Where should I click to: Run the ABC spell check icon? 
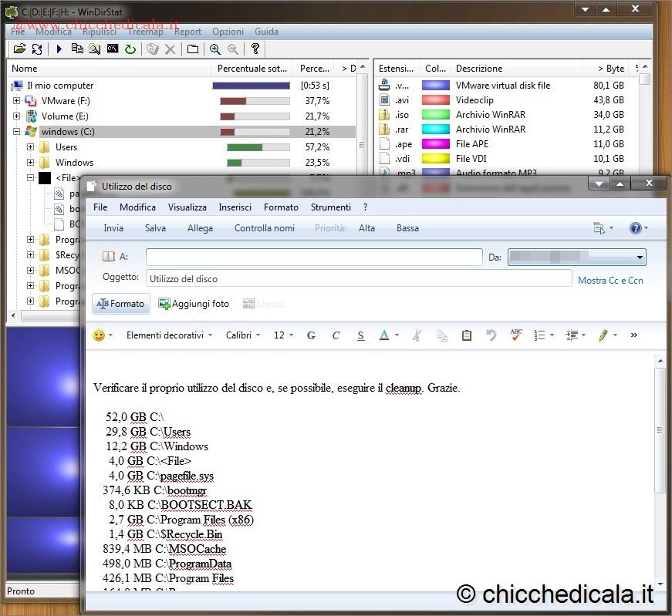pos(516,335)
